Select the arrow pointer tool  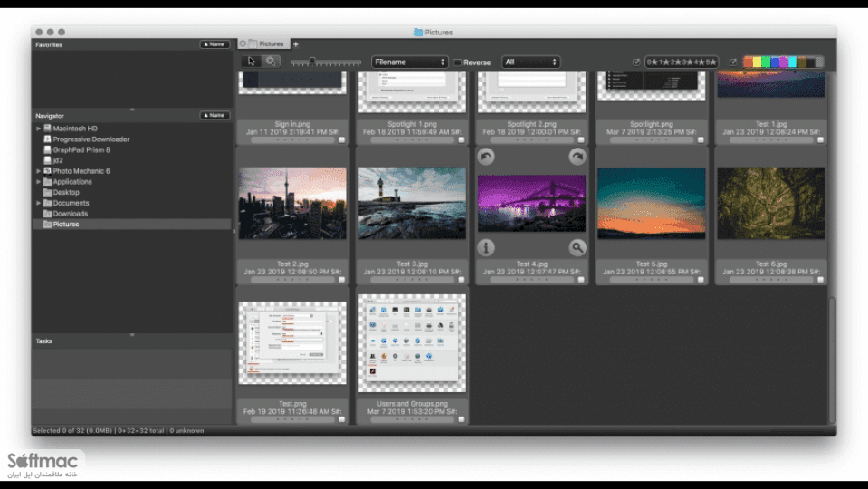click(x=252, y=62)
